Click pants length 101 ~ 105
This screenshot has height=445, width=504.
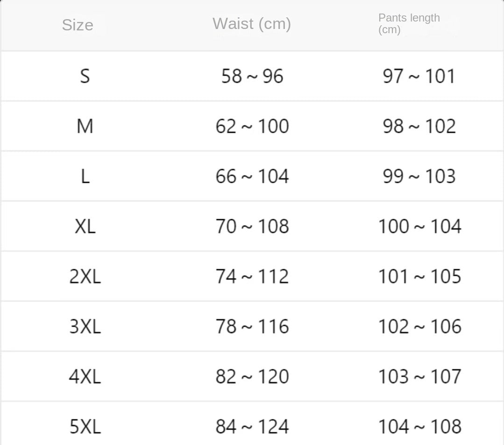(419, 277)
